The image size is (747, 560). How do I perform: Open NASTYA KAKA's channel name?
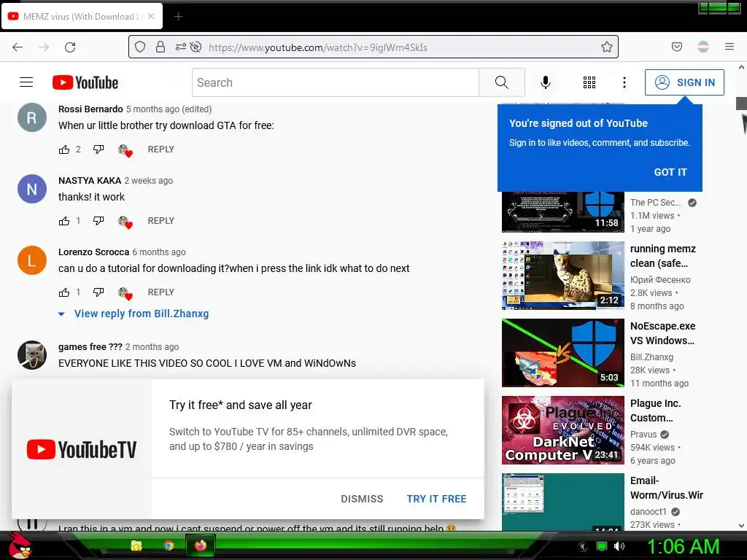90,181
